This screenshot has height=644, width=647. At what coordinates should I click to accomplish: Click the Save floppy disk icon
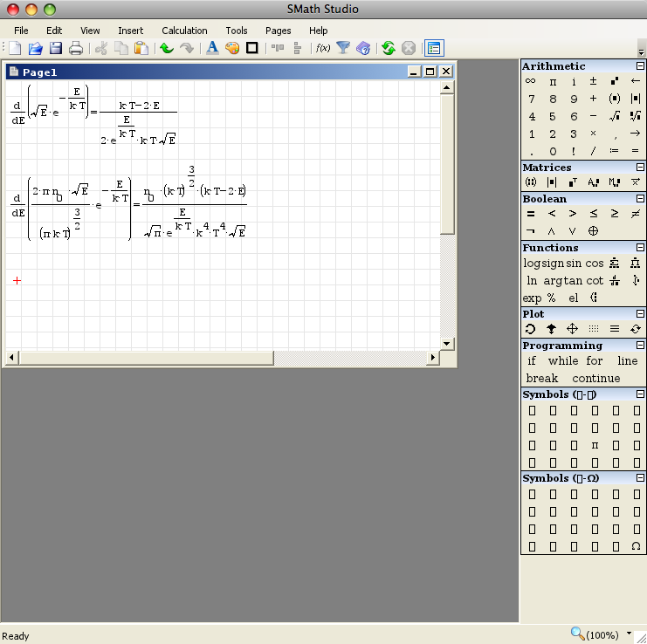point(56,48)
